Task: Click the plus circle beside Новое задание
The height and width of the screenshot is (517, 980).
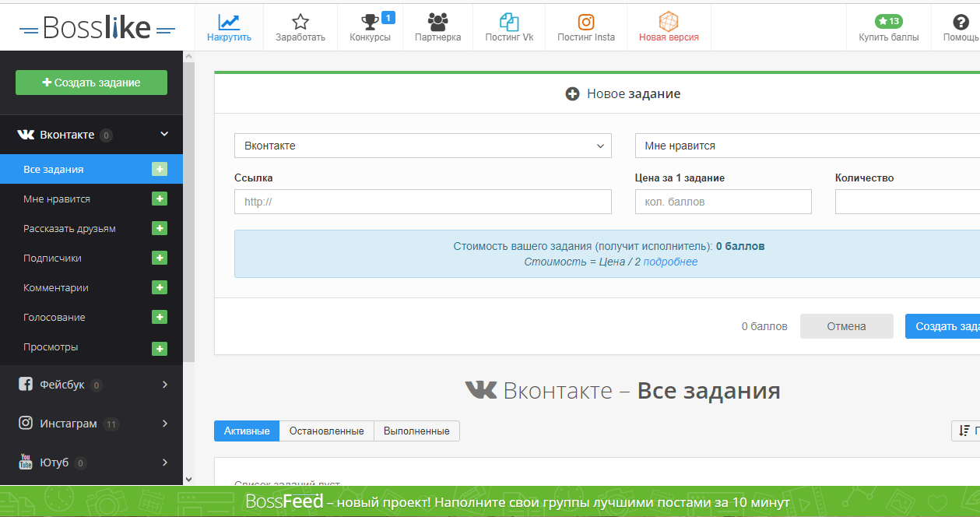Action: (x=572, y=93)
